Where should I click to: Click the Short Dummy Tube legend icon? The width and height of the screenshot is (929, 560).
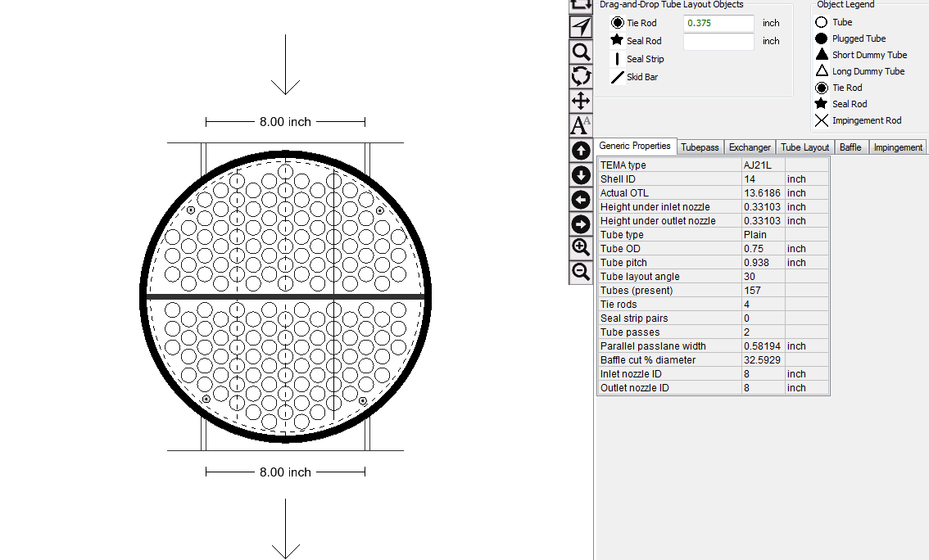point(821,55)
